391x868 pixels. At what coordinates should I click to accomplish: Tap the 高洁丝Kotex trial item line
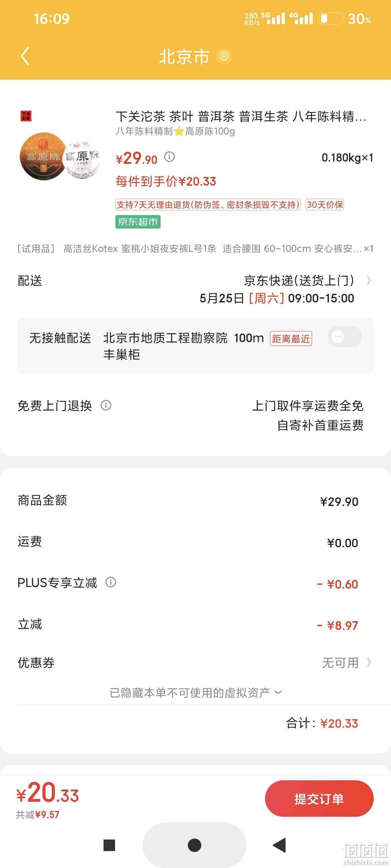click(x=195, y=249)
